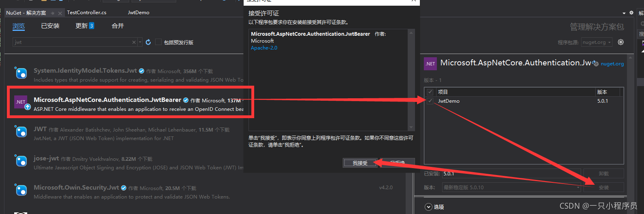
Task: Click the verified badge next to Microsoft.Owin.Security.Jwt
Action: [x=124, y=188]
